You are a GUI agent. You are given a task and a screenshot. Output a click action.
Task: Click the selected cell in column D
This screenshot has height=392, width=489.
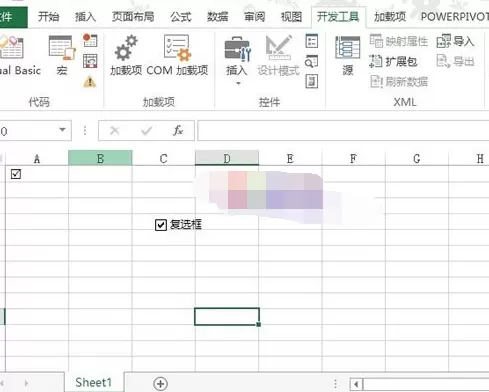(x=227, y=316)
